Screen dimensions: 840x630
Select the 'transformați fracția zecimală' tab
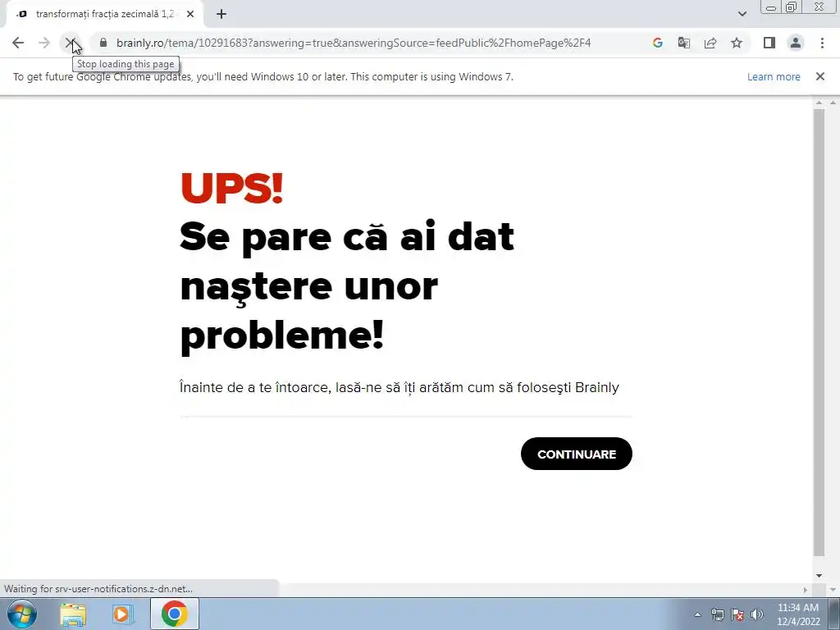(105, 15)
